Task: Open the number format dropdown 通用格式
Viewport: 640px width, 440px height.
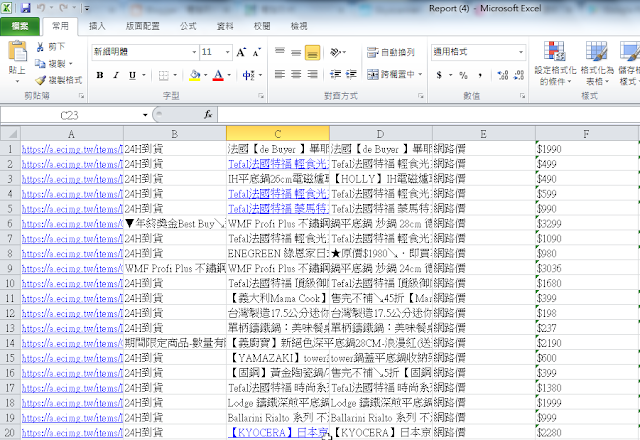Action: pyautogui.click(x=520, y=52)
